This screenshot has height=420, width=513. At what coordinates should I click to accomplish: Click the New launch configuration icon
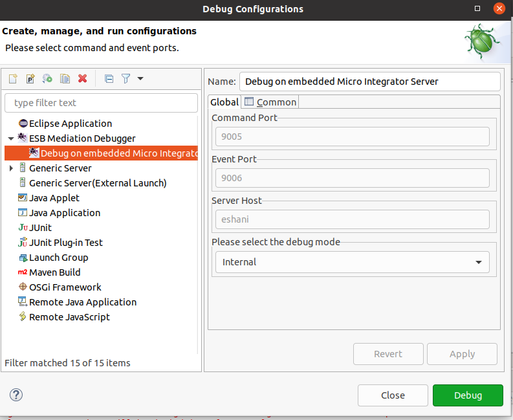pyautogui.click(x=13, y=78)
